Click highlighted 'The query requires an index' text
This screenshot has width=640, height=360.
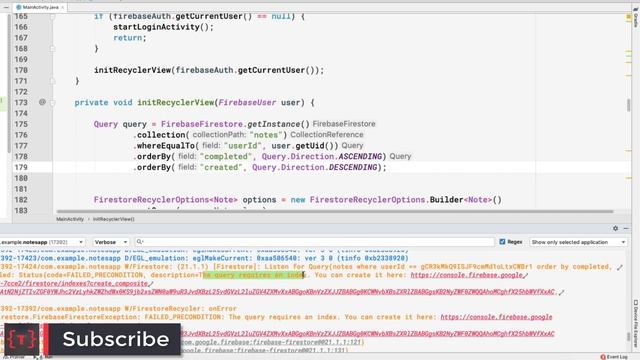(x=254, y=275)
